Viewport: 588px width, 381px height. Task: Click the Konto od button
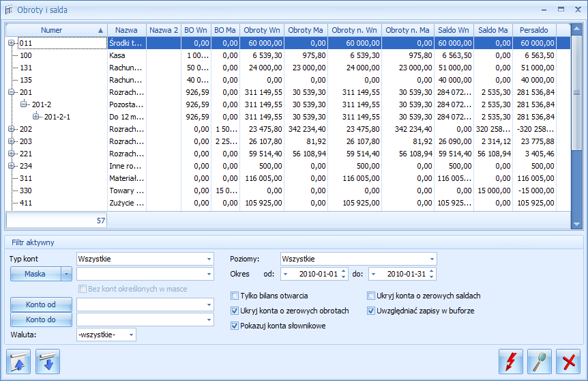pos(41,305)
